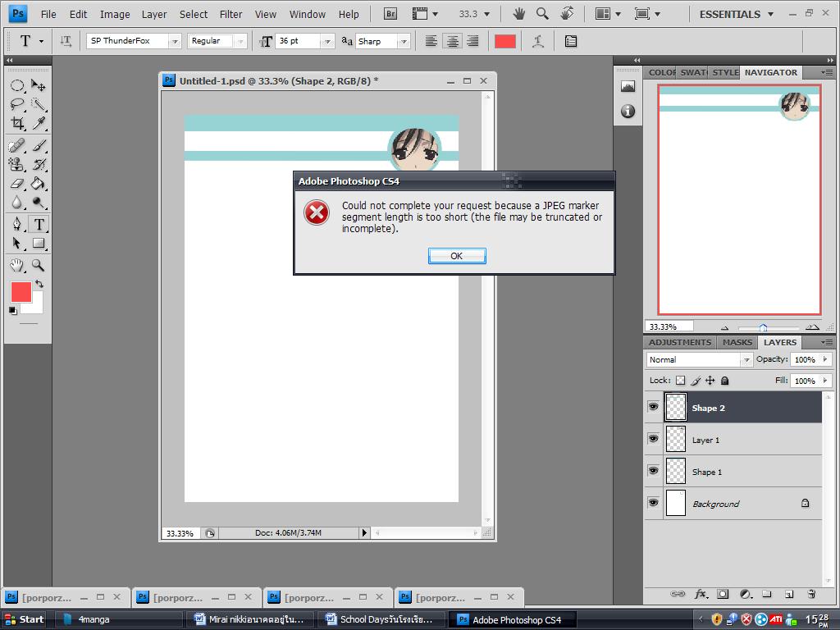
Task: Create warped text button
Action: click(x=538, y=41)
